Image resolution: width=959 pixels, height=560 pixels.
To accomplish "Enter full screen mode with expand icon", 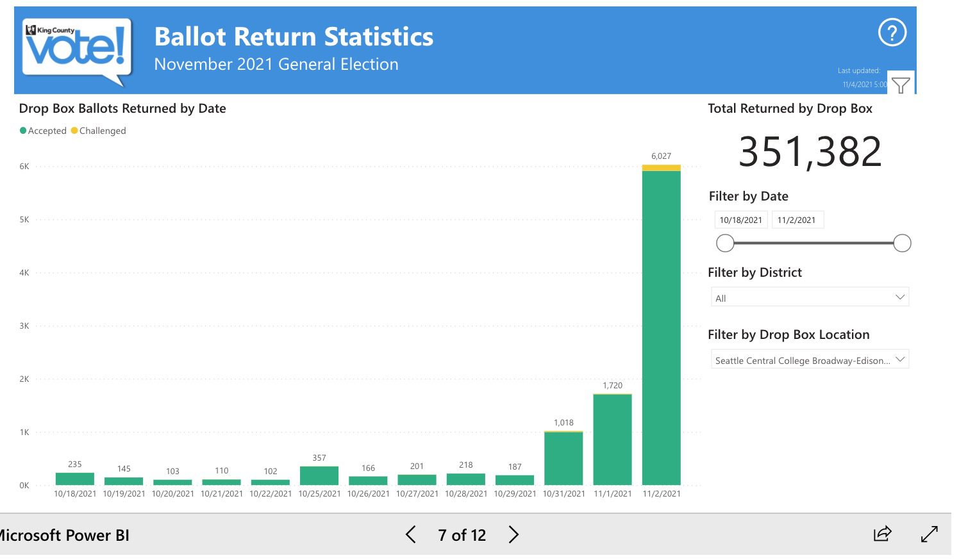I will point(929,534).
